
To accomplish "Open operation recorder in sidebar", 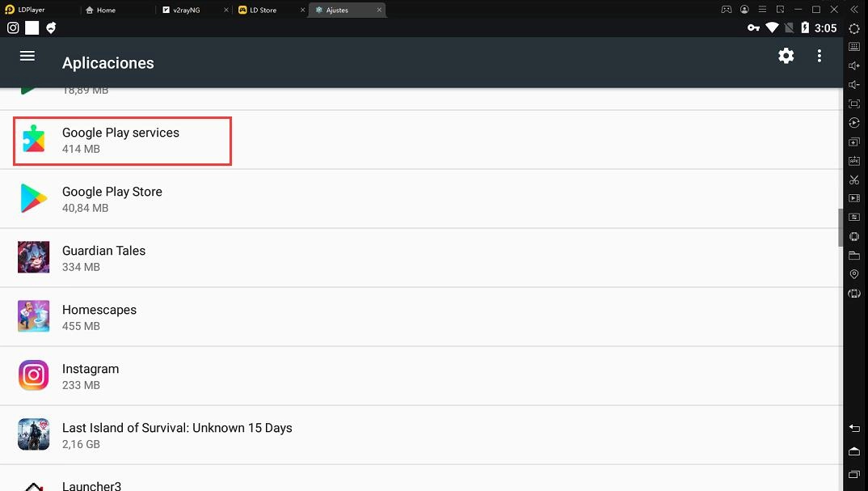I will tap(854, 122).
